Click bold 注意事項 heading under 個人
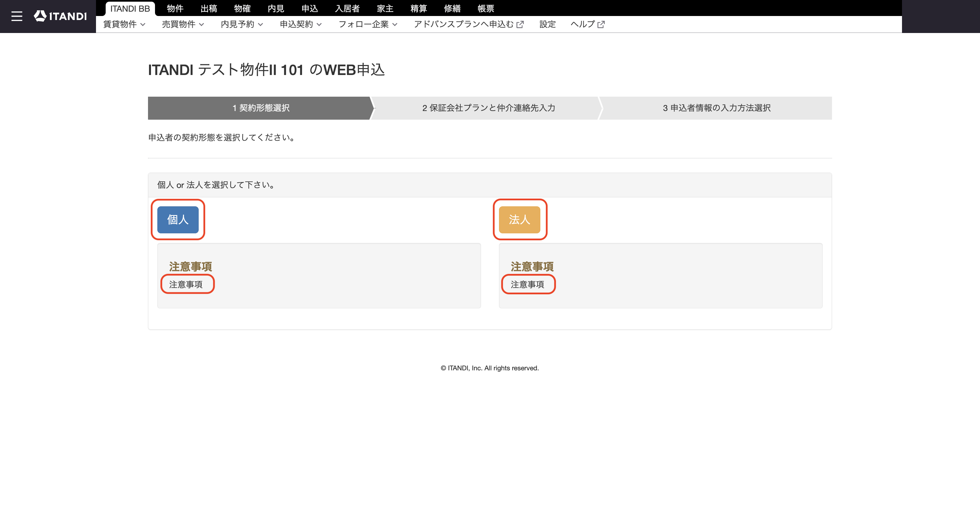980x528 pixels. tap(190, 267)
